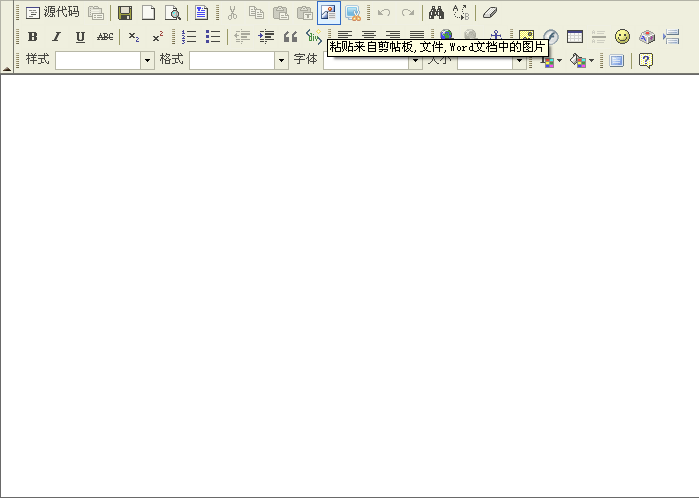Screen dimensions: 699x498
Task: Collapse the toolbar with the small arrow
Action: (7, 69)
